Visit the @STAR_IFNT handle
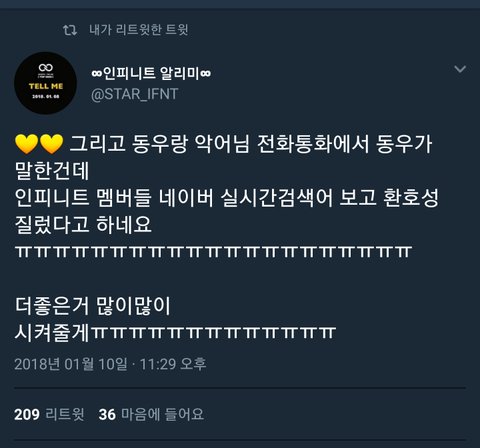The height and width of the screenshot is (448, 480). click(134, 94)
